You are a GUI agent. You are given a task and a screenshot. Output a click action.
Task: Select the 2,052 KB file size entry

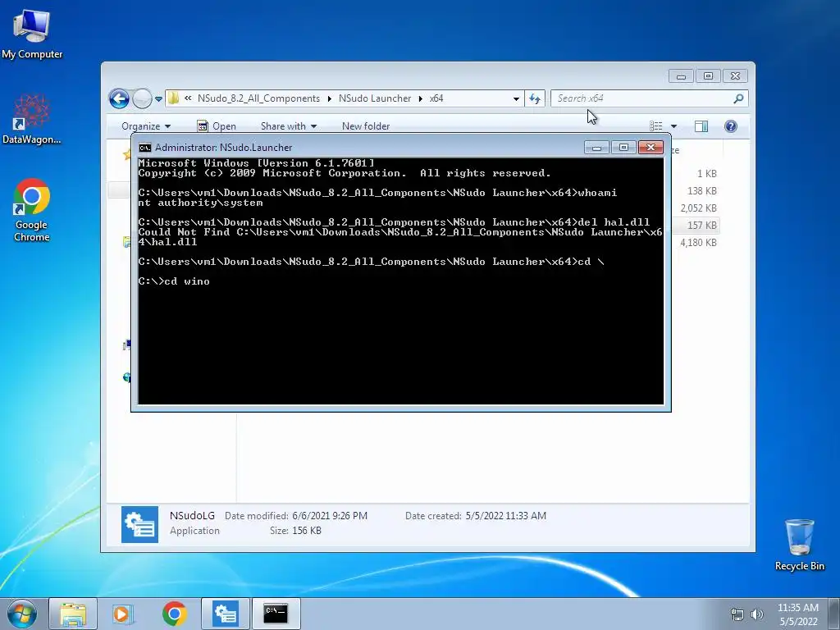[699, 208]
